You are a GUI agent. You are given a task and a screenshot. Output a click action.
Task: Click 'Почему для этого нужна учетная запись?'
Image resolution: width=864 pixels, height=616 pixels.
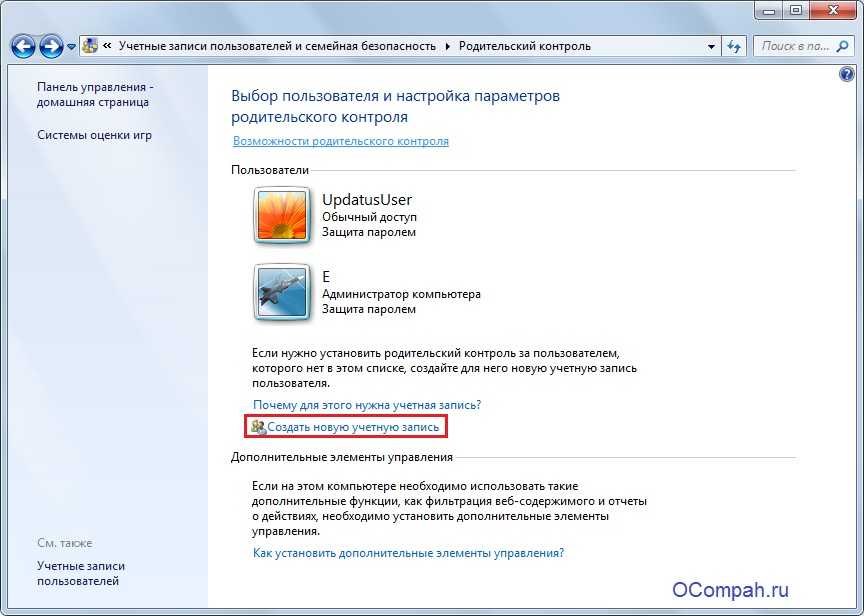[x=366, y=405]
